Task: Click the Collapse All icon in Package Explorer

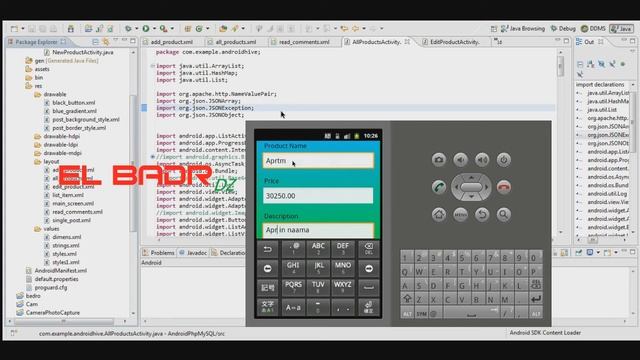Action: tap(95, 42)
